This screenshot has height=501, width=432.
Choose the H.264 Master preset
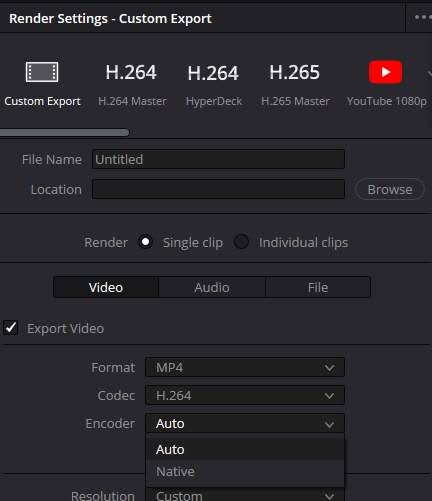(x=131, y=84)
